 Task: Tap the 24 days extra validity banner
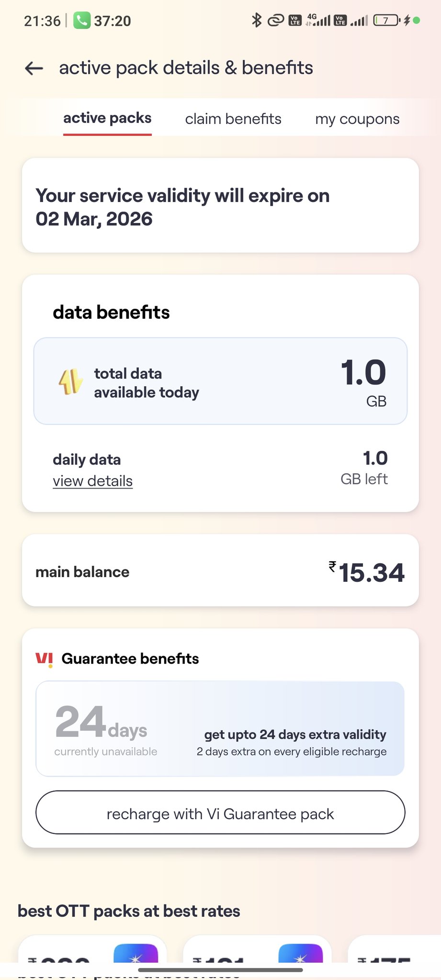(220, 728)
